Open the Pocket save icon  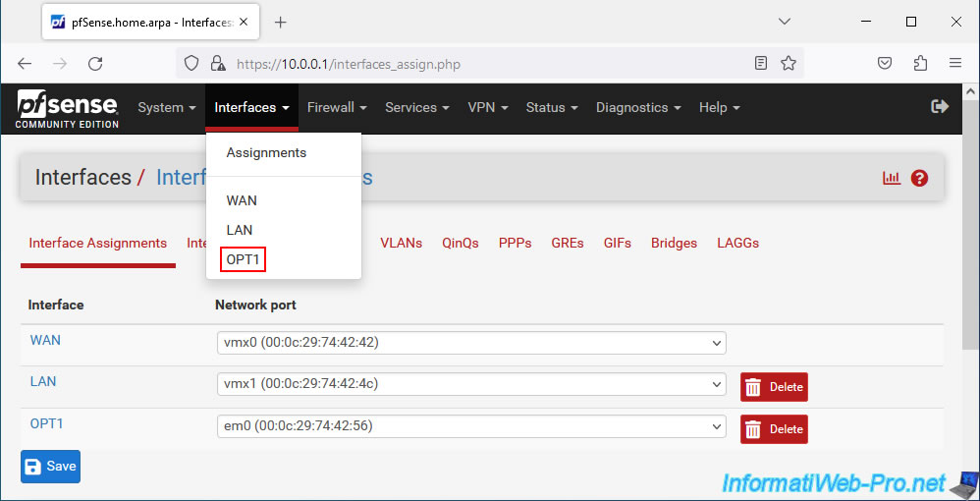885,63
